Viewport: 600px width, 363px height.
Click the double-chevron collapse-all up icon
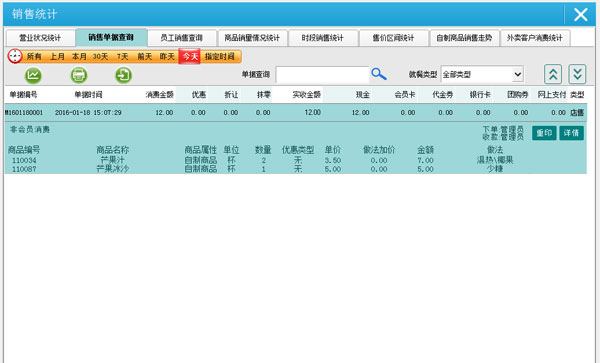(x=553, y=74)
